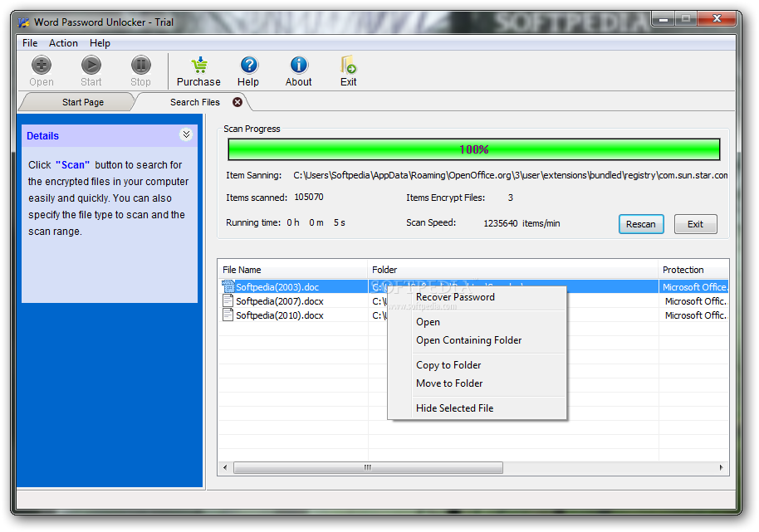The image size is (759, 532).
Task: Click the horizontal scrollbar thumb
Action: pyautogui.click(x=369, y=467)
